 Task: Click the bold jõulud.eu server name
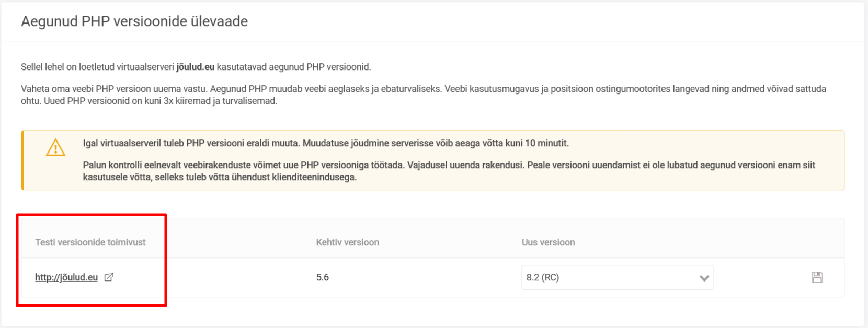tap(195, 67)
